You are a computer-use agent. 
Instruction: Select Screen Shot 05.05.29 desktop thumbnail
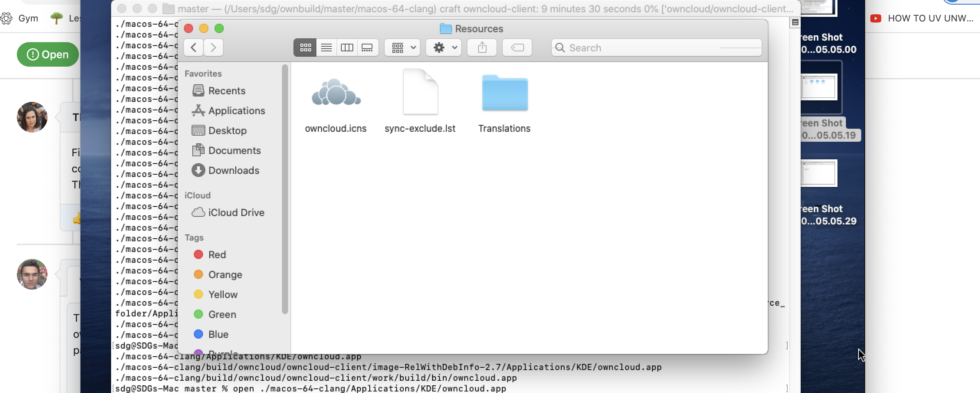pyautogui.click(x=819, y=173)
